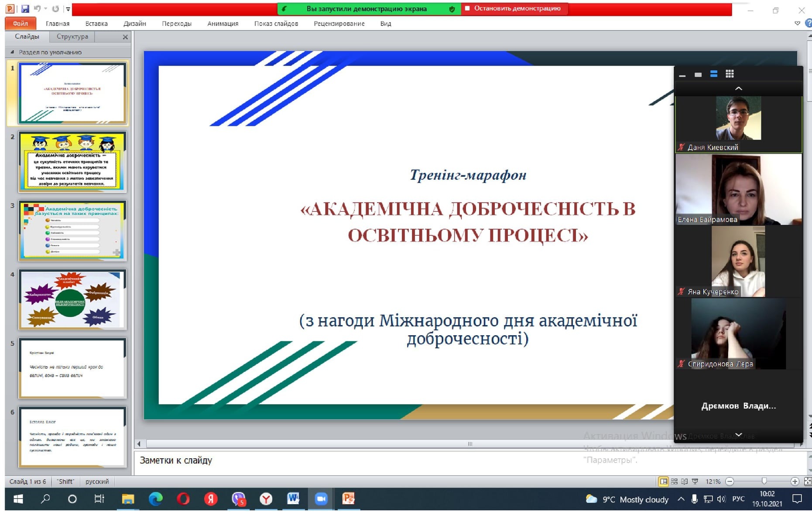Viewport: 812px width, 512px height.
Task: Fit slide to current window
Action: 807,481
